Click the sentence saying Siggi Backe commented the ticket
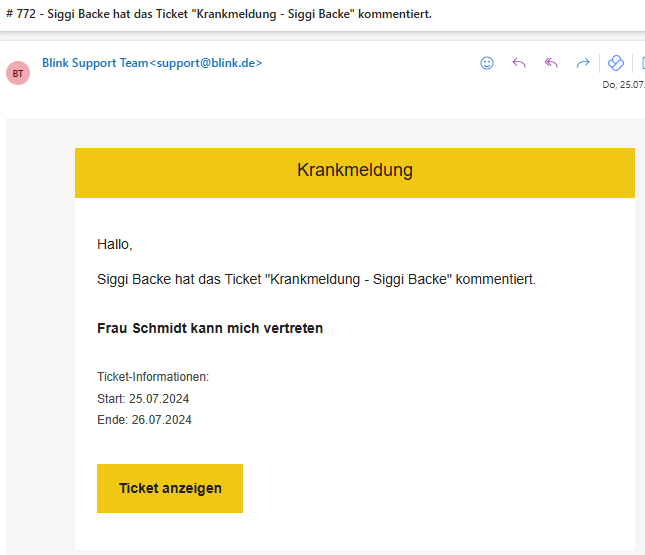The image size is (645, 555). [316, 279]
